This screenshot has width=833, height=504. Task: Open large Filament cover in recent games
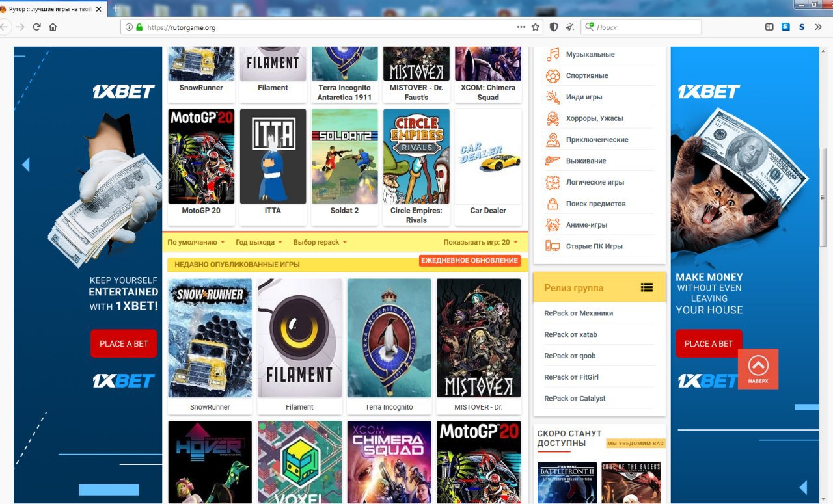(299, 338)
